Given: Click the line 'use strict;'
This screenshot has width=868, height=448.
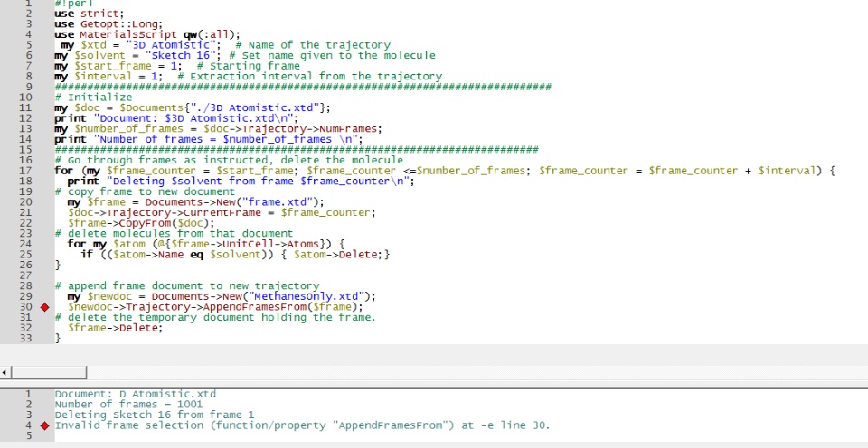Looking at the screenshot, I should pyautogui.click(x=90, y=14).
